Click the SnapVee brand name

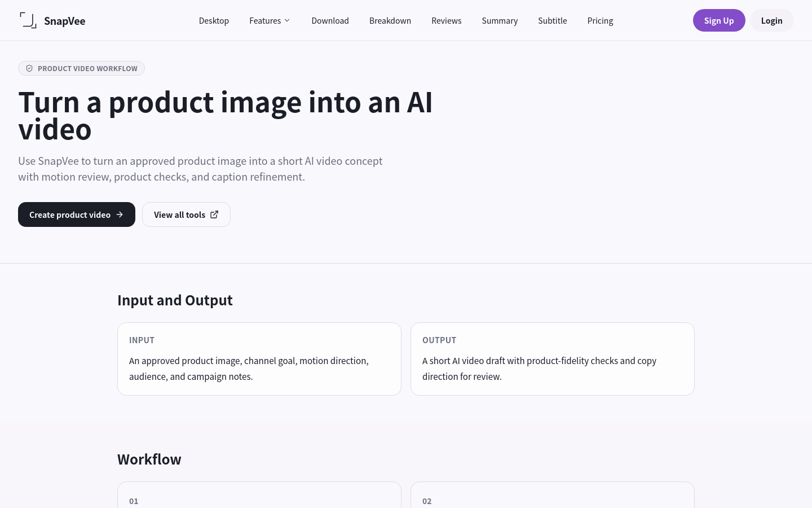65,21
